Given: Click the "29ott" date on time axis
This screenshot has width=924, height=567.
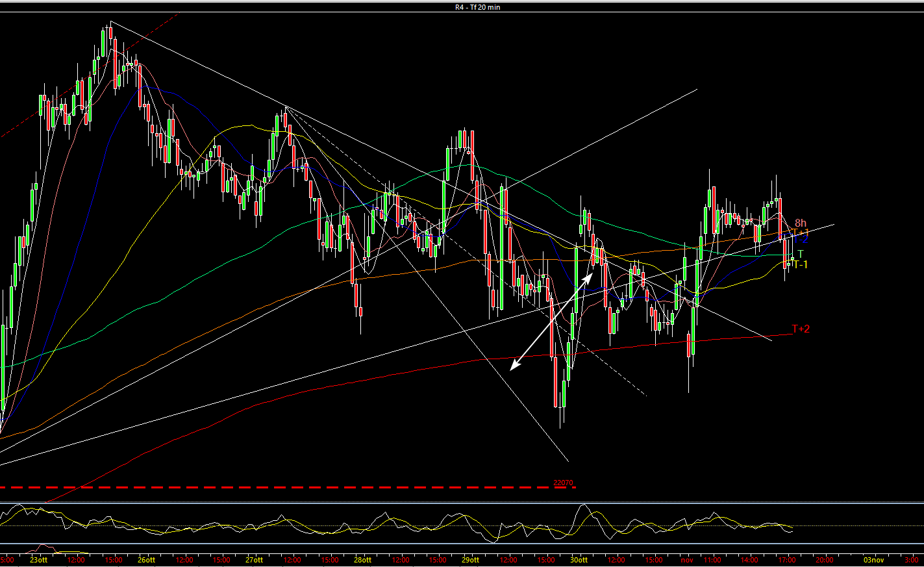Looking at the screenshot, I should point(471,559).
